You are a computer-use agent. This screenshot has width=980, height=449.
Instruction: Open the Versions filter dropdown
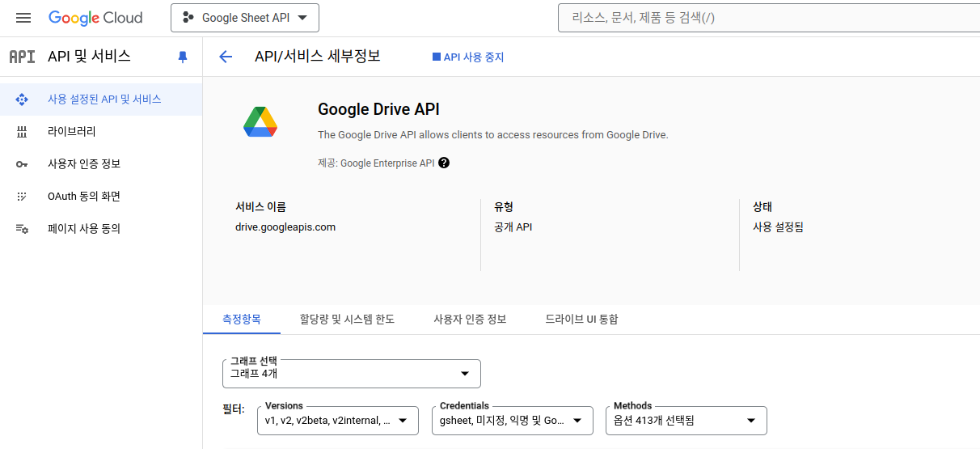(338, 421)
